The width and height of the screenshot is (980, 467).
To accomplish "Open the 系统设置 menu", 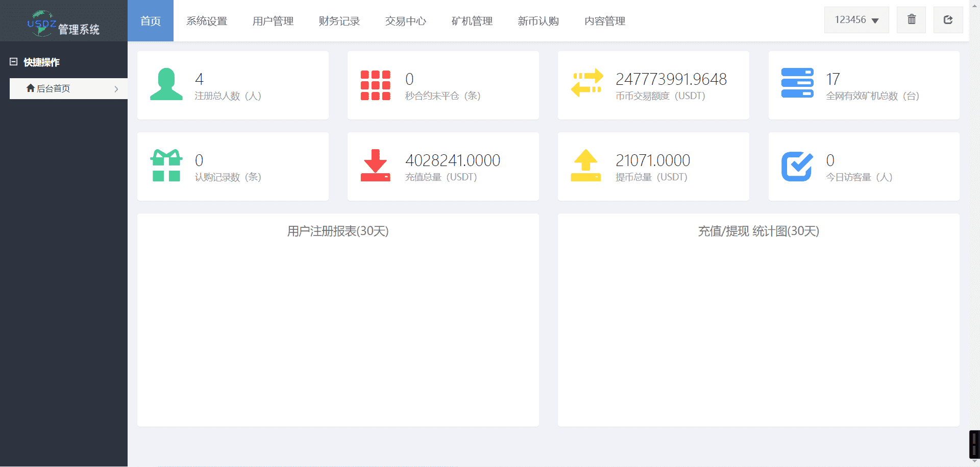I will point(207,21).
